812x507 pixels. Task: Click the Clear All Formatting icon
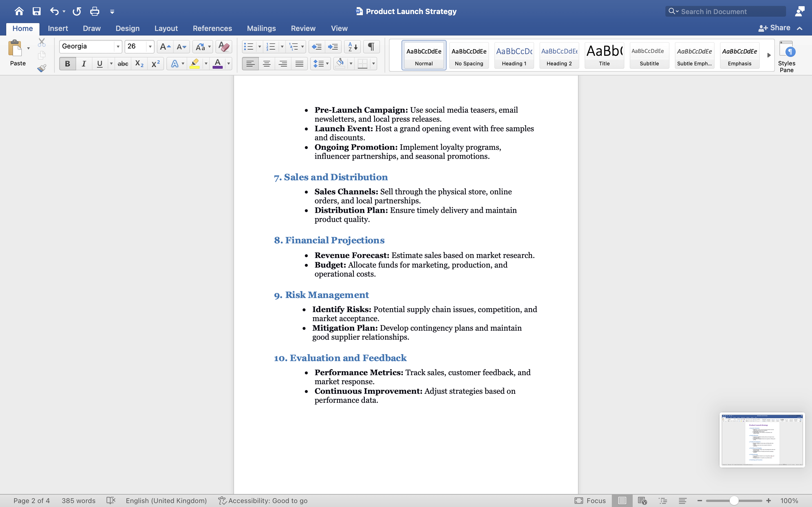(224, 46)
